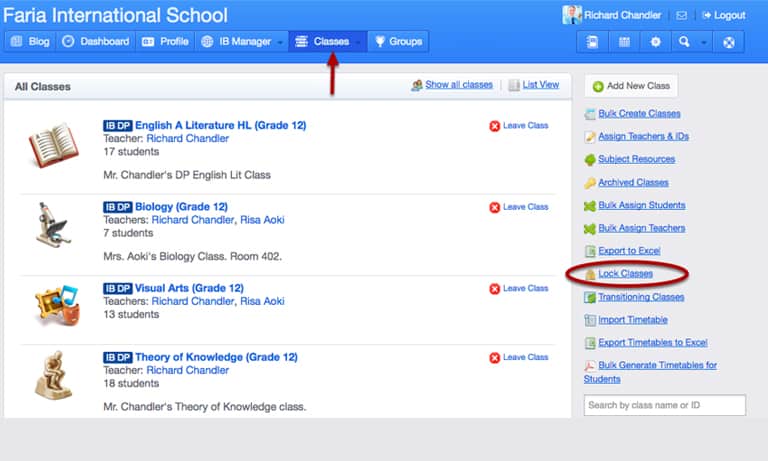
Task: Click the Bulk Create Classes icon
Action: [x=590, y=114]
